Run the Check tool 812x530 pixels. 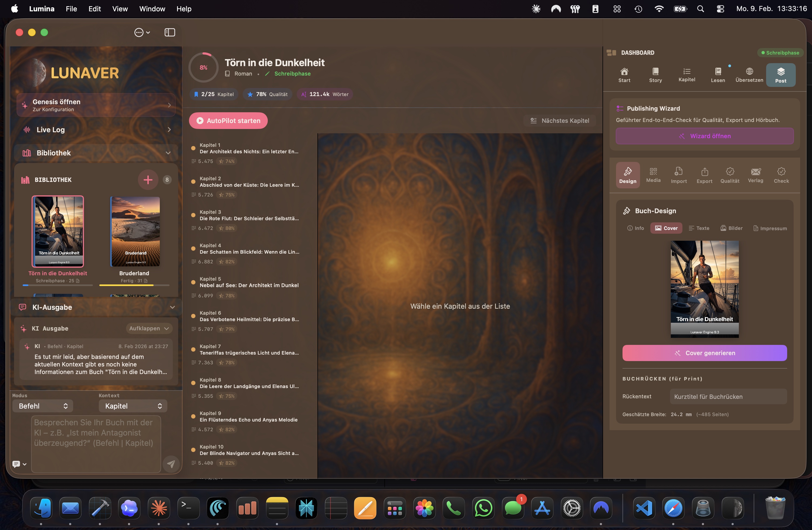(781, 175)
